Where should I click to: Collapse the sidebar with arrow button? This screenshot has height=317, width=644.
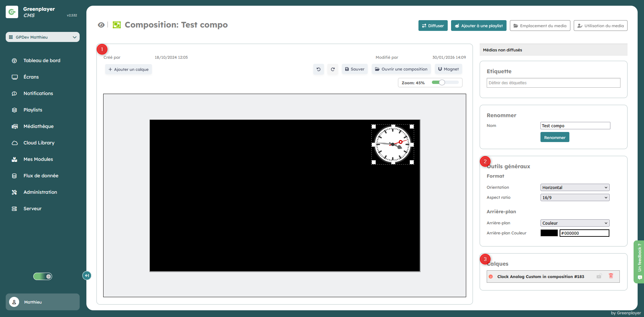tap(87, 276)
